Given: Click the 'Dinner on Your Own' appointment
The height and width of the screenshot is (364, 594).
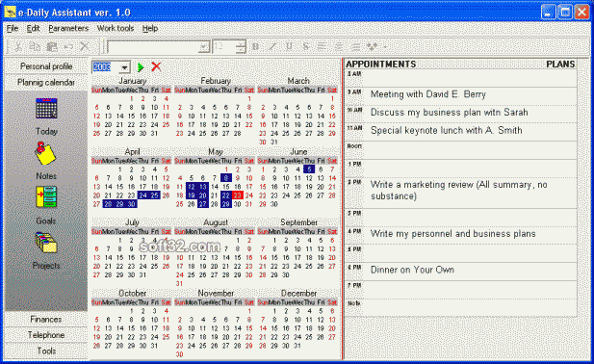Looking at the screenshot, I should (412, 270).
